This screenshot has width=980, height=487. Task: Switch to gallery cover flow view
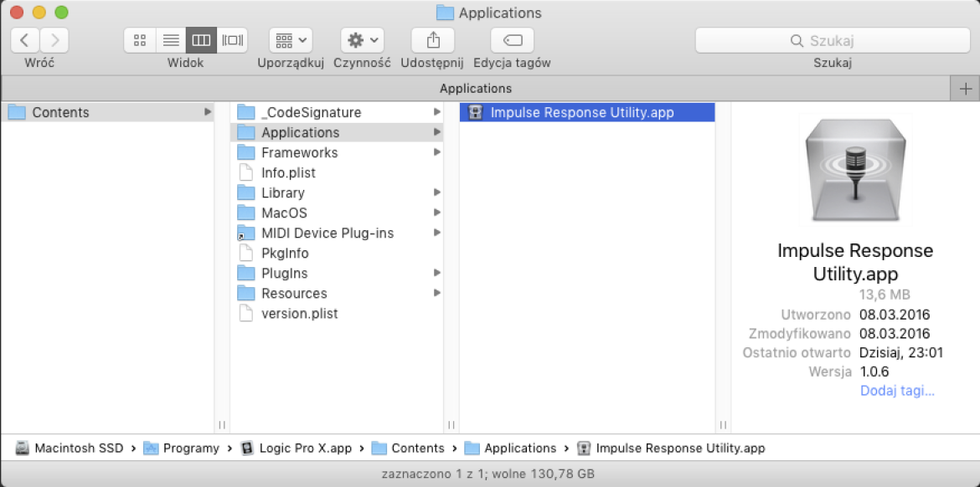[233, 40]
